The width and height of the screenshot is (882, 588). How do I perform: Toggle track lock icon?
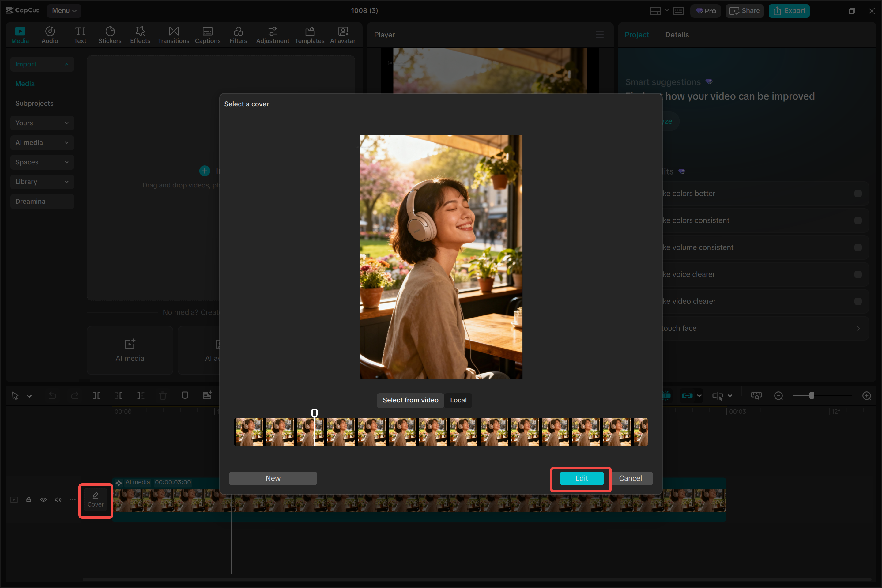28,499
